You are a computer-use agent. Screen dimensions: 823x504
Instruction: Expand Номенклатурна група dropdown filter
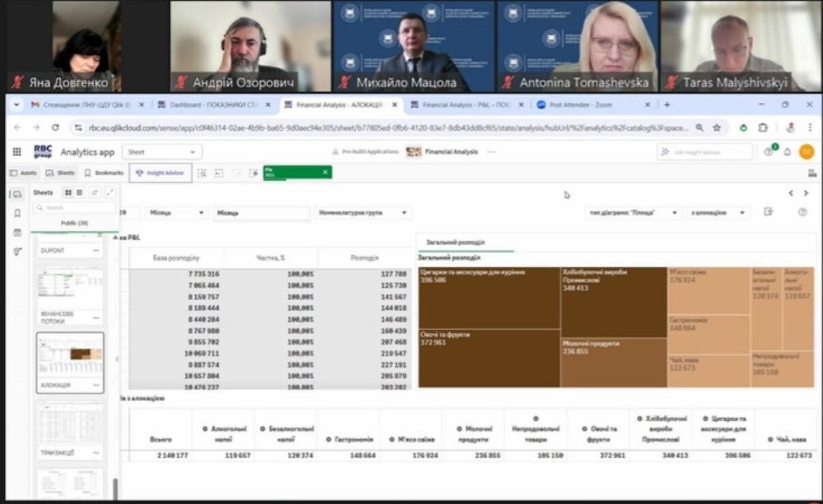(364, 213)
